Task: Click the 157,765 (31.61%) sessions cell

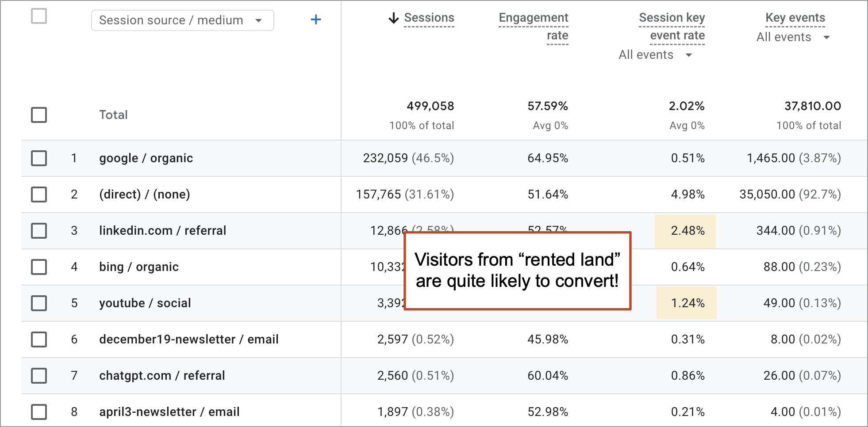Action: (405, 194)
